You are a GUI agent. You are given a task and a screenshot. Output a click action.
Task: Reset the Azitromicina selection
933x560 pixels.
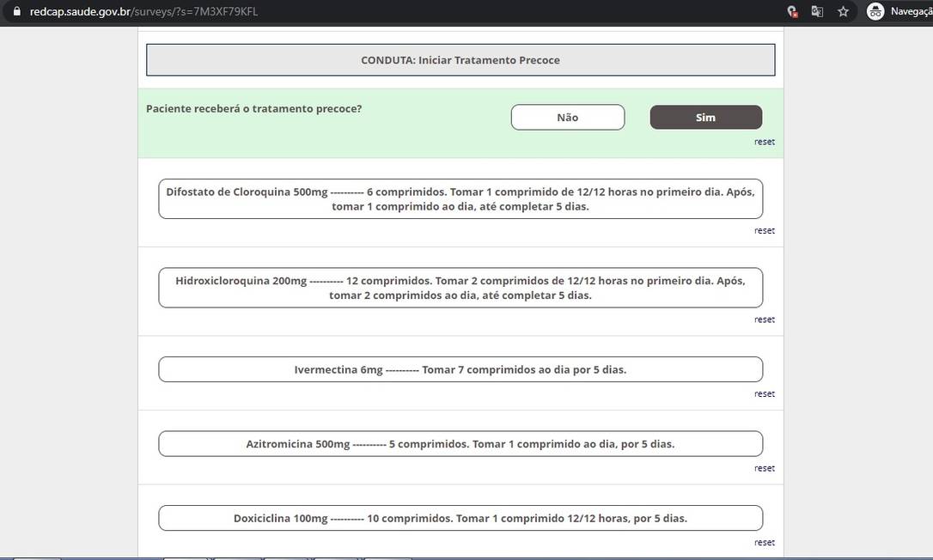[x=764, y=469]
